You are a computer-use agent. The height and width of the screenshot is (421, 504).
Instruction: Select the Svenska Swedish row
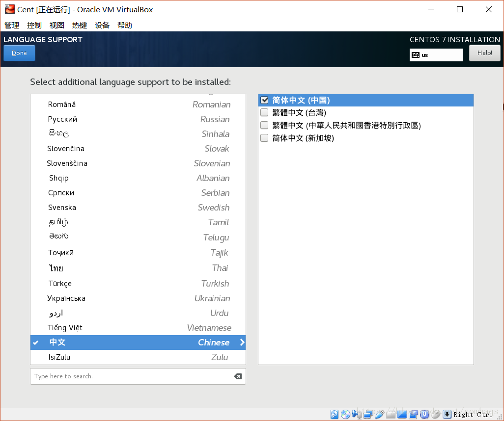[x=138, y=208]
